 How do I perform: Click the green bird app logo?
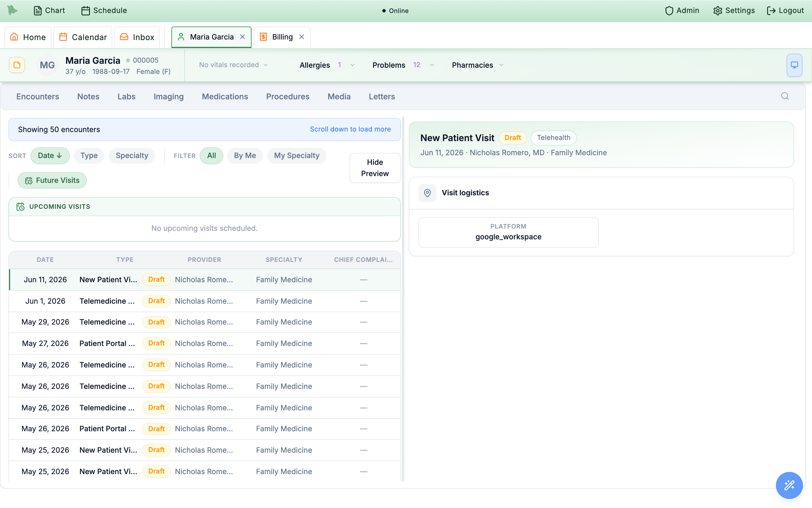pyautogui.click(x=12, y=10)
